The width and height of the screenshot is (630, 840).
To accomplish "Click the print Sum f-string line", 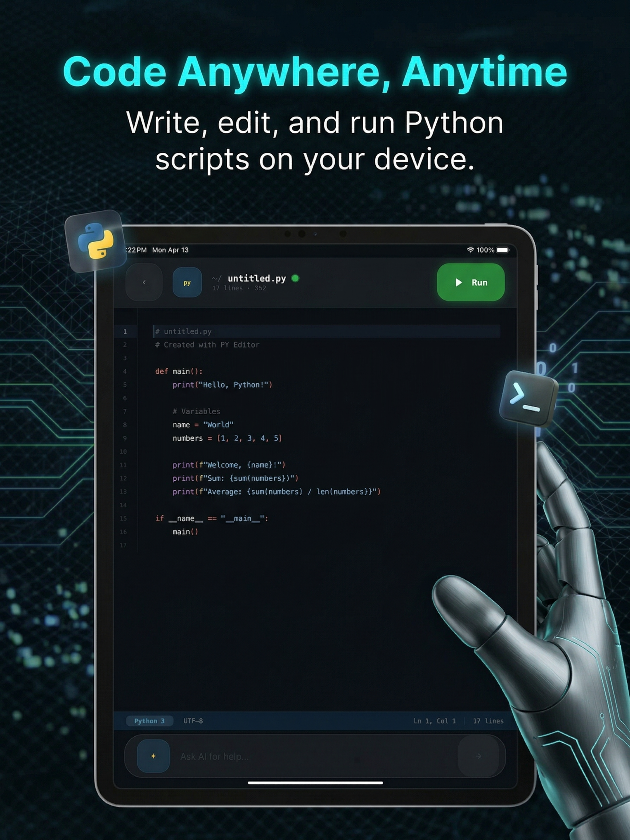I will coord(236,478).
